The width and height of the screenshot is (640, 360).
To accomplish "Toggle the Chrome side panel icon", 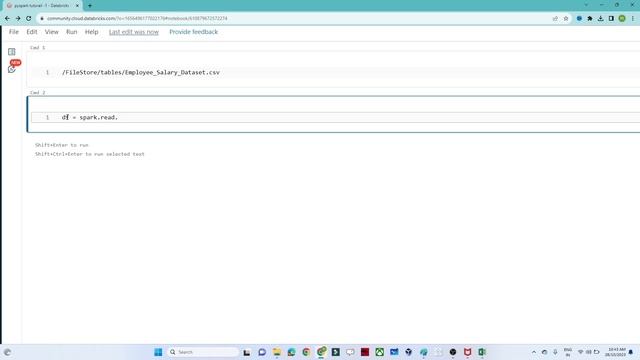I will (x=611, y=18).
